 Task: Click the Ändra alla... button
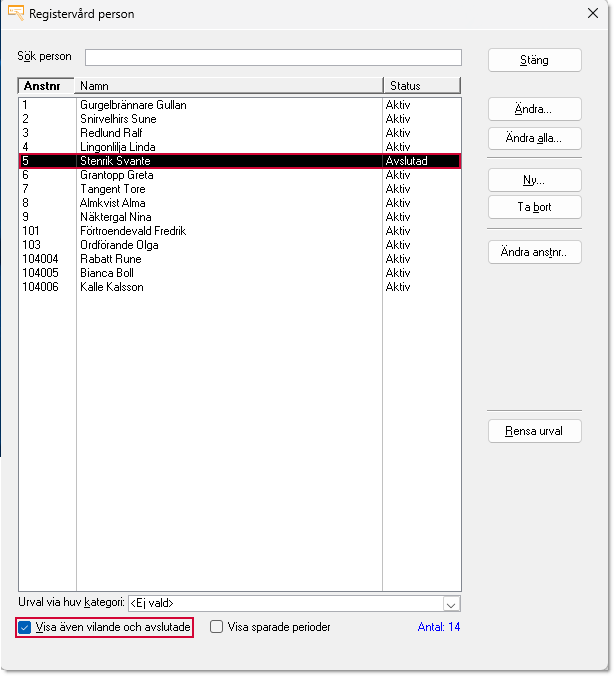click(534, 138)
